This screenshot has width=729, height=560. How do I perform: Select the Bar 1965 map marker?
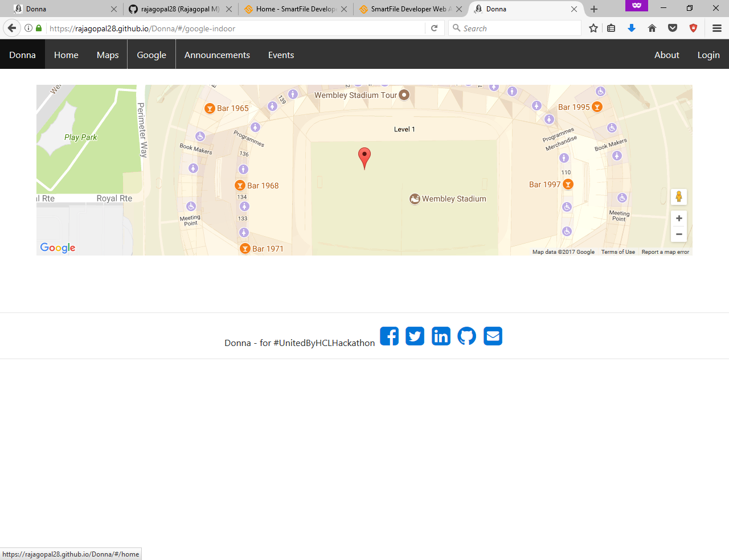point(210,108)
